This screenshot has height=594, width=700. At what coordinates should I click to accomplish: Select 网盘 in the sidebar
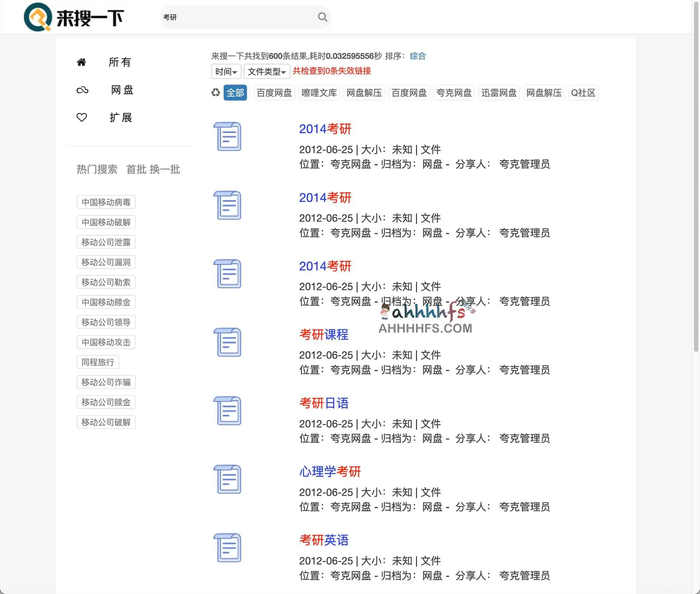click(121, 90)
